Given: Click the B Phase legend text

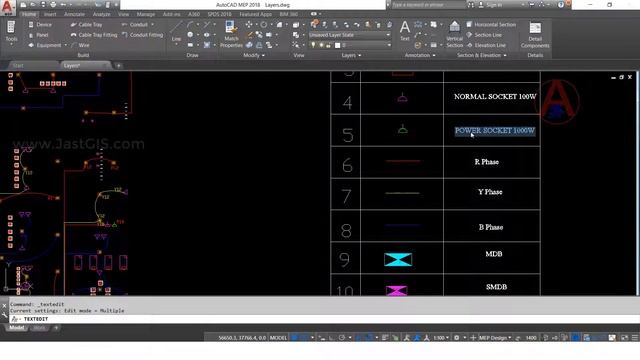Looking at the screenshot, I should tap(491, 227).
